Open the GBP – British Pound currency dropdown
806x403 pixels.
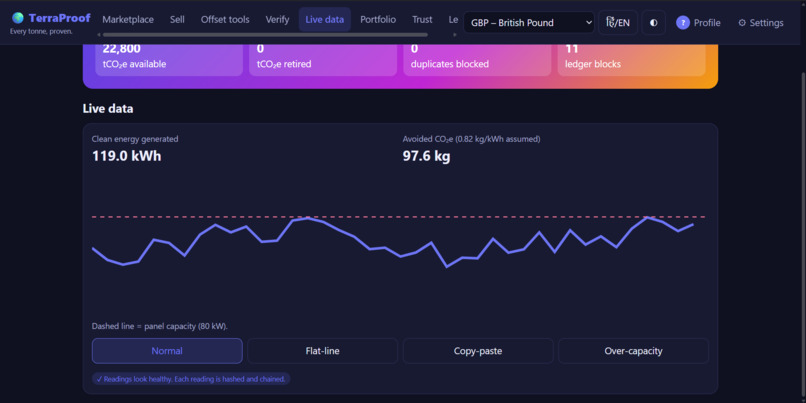529,23
